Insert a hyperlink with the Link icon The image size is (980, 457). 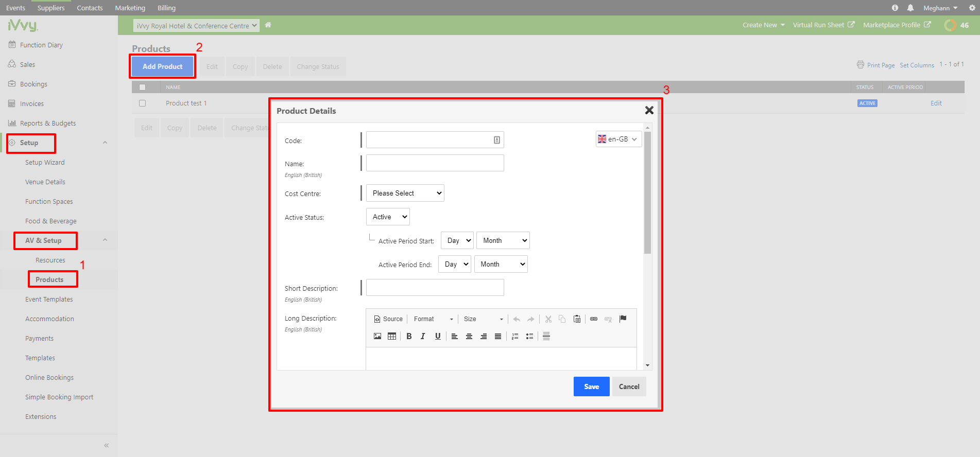[594, 319]
